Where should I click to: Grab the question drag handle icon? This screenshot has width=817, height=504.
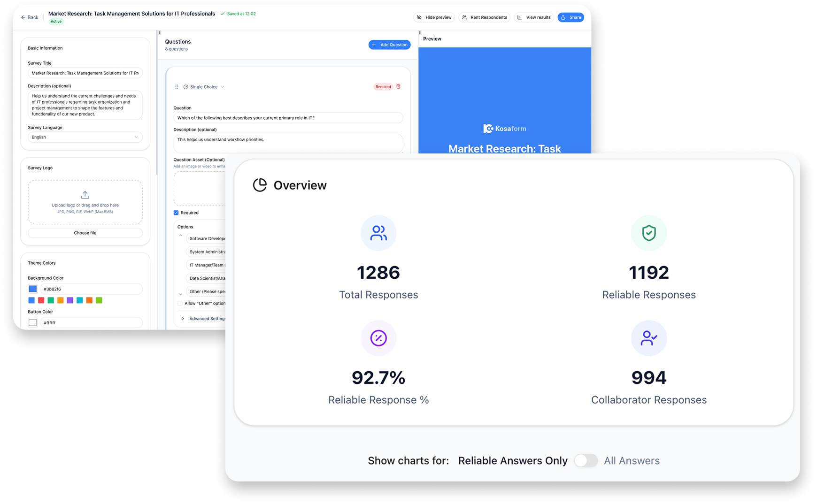[x=177, y=86]
